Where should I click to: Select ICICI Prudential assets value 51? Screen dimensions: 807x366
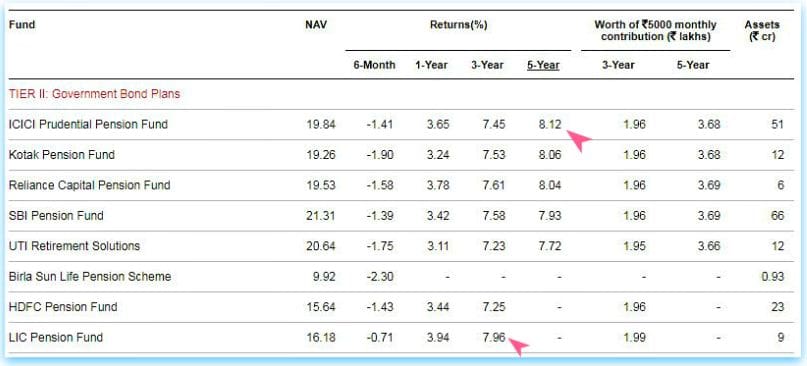pyautogui.click(x=778, y=125)
